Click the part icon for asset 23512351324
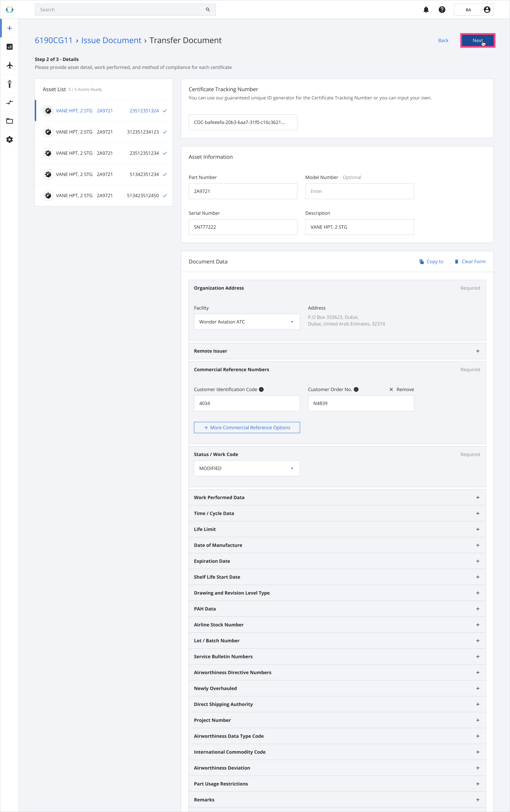 click(48, 111)
